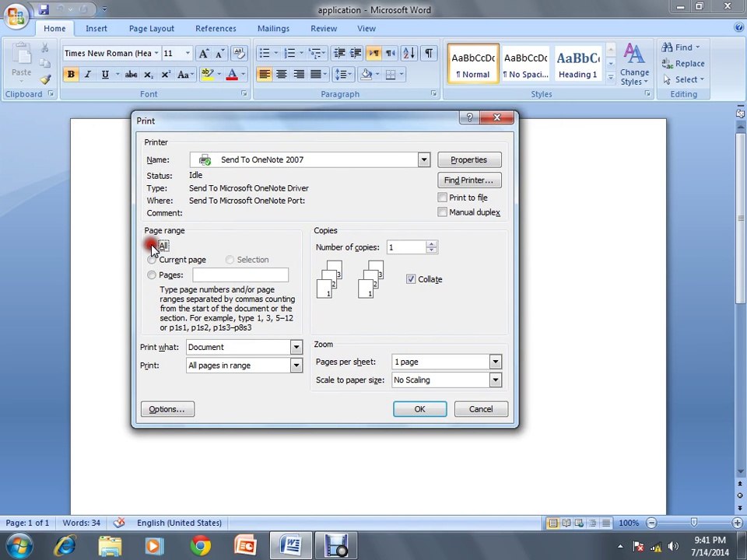Center the text alignment
This screenshot has height=560, width=747.
pos(282,75)
